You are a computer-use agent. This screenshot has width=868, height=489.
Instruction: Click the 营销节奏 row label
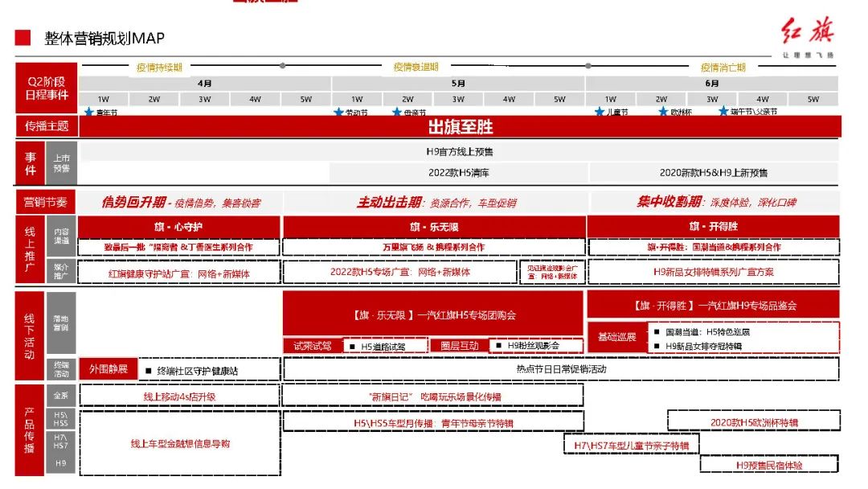pyautogui.click(x=45, y=203)
